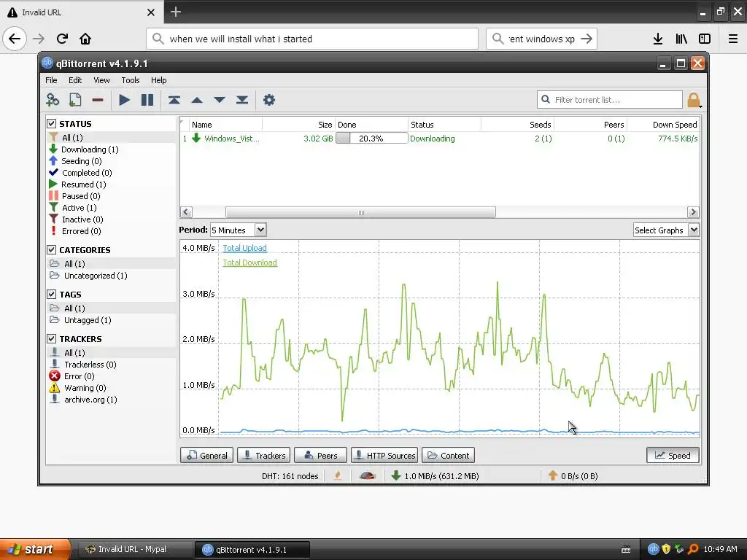Screen dimensions: 747x560
Task: Toggle the TRACKERS section checkbox
Action: click(52, 338)
